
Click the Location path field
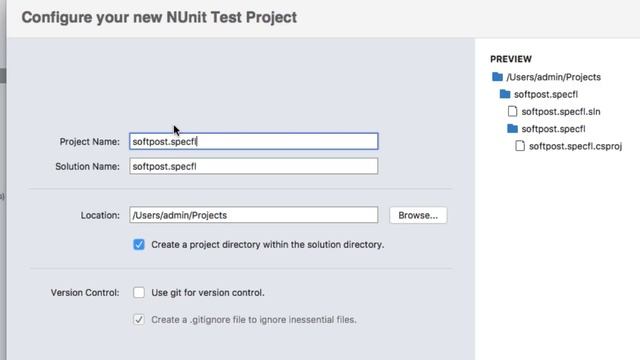point(253,215)
